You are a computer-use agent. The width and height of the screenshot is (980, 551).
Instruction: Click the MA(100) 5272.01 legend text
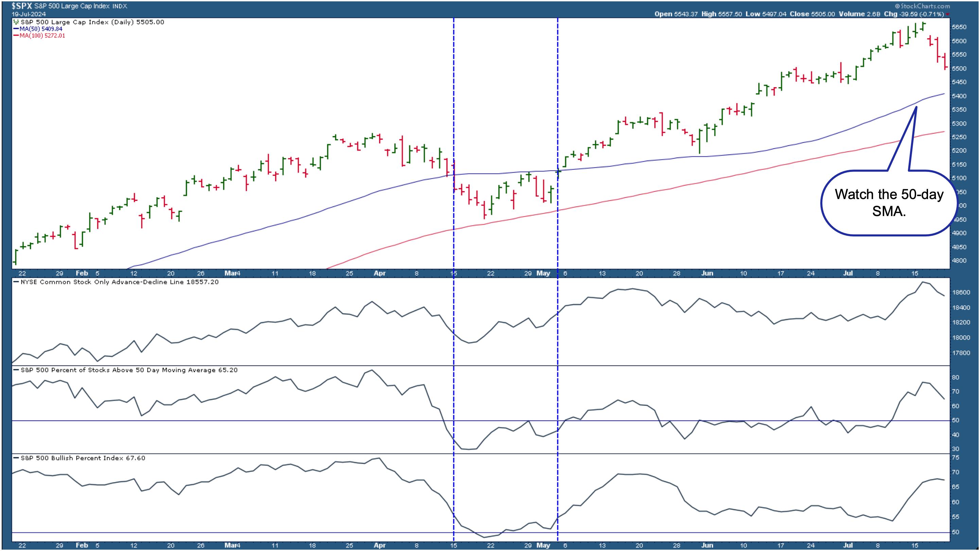click(x=42, y=36)
